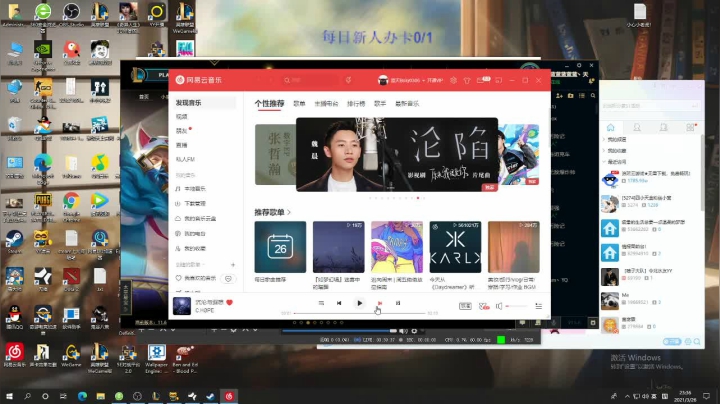Mute the NetEase player volume speaker
Screen dimensions: 720x404
(x=499, y=306)
